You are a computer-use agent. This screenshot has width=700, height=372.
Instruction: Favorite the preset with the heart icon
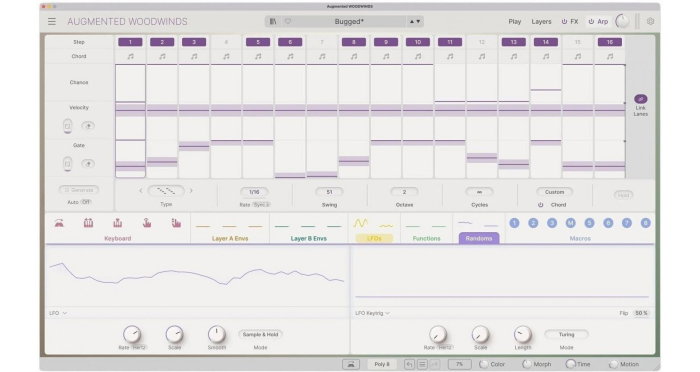coord(288,21)
